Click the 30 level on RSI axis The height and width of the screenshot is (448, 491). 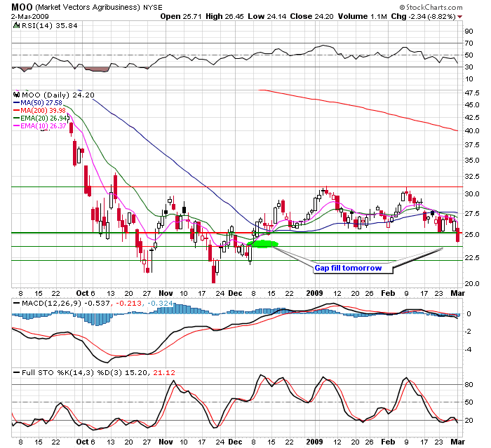(x=469, y=67)
